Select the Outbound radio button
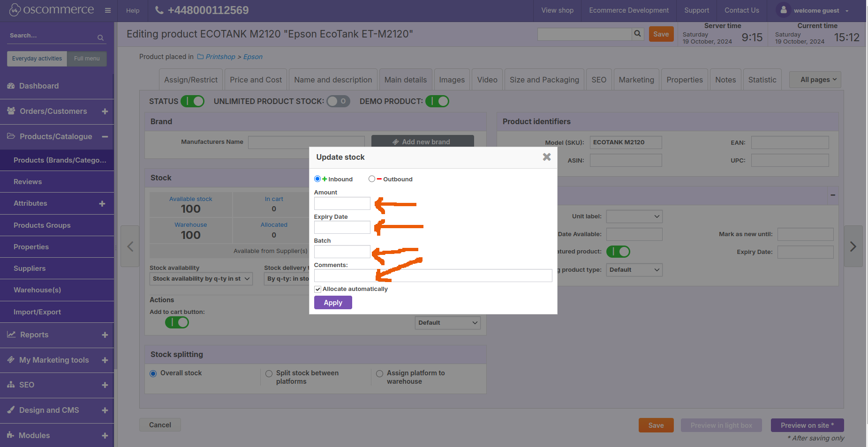This screenshot has width=868, height=447. coord(372,179)
